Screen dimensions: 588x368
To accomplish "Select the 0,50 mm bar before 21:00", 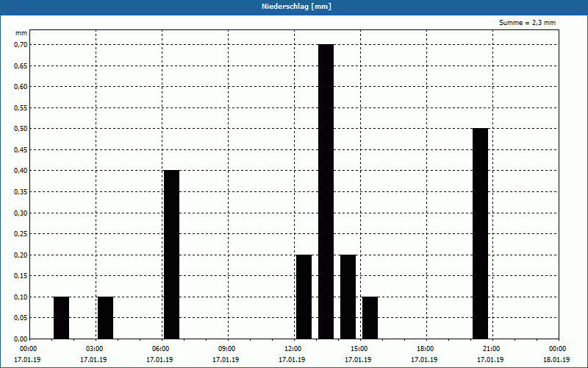I will [481, 233].
